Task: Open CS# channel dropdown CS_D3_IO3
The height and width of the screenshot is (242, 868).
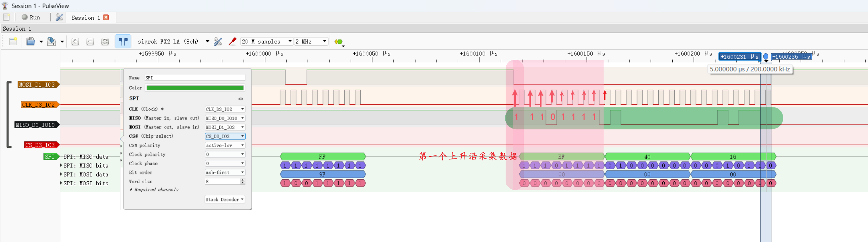Action: click(225, 136)
